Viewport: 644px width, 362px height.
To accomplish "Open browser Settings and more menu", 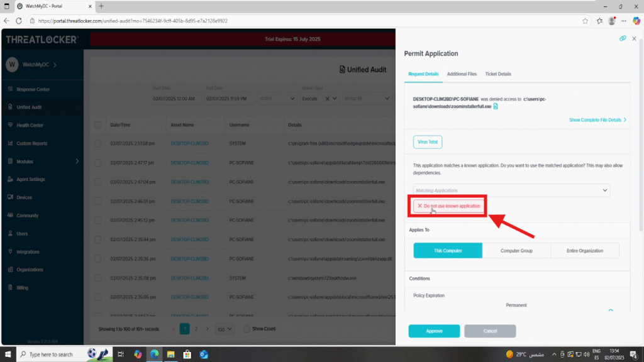I will (624, 21).
